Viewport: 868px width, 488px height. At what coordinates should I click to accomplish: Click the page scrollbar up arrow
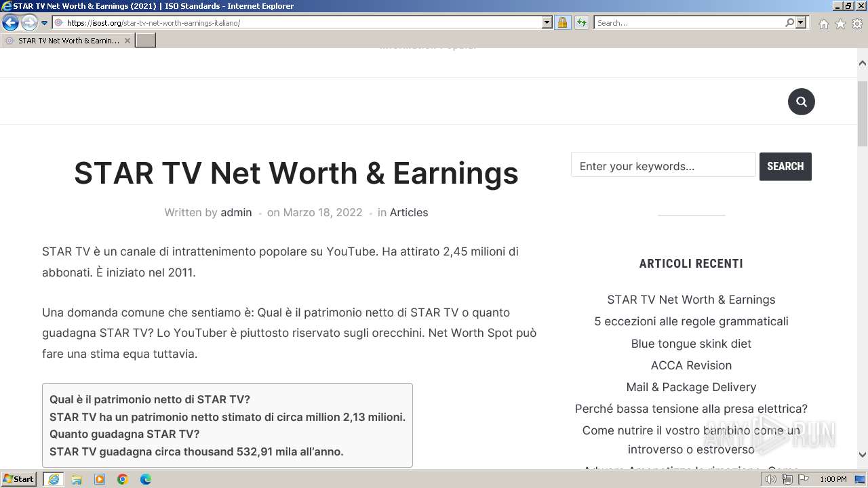click(x=863, y=63)
